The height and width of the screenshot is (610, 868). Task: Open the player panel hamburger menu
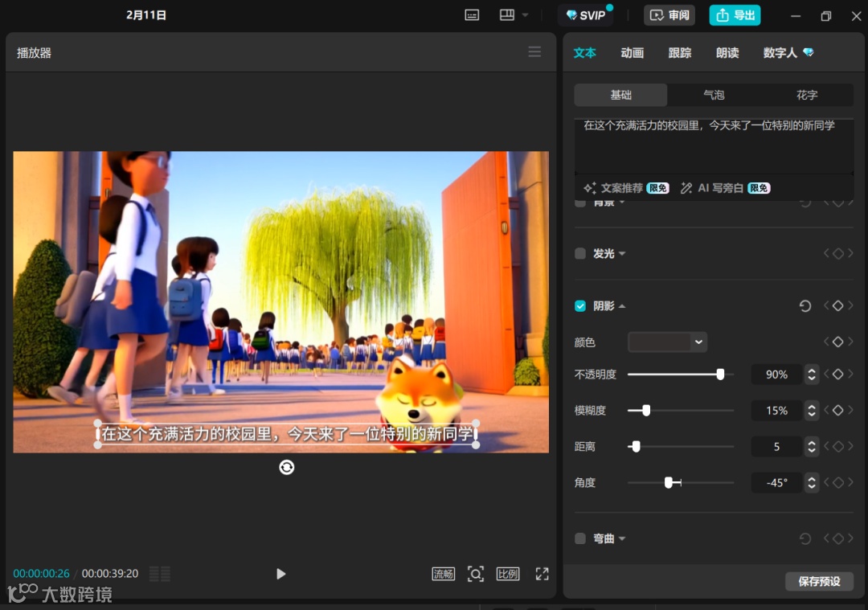coord(534,52)
